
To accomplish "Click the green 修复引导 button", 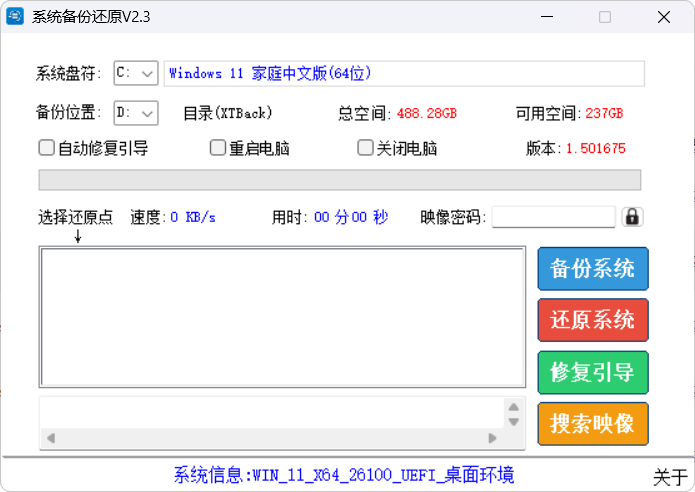I will 593,372.
